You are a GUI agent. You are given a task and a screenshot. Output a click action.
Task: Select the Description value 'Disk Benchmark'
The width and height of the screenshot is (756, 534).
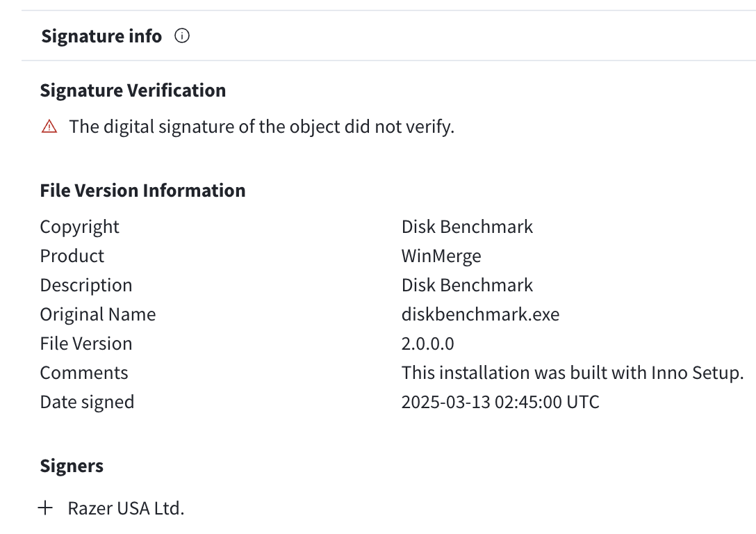point(467,285)
